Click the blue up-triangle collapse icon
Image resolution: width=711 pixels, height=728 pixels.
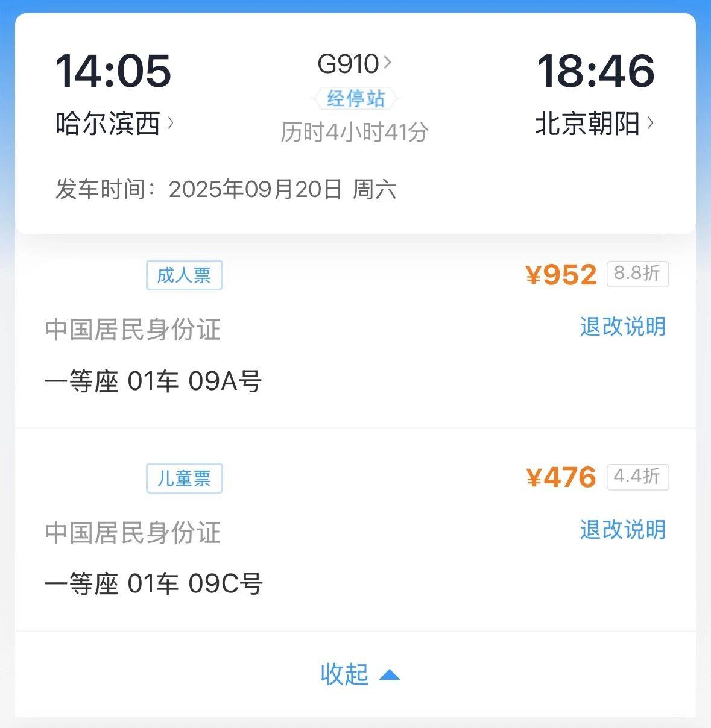(x=389, y=674)
